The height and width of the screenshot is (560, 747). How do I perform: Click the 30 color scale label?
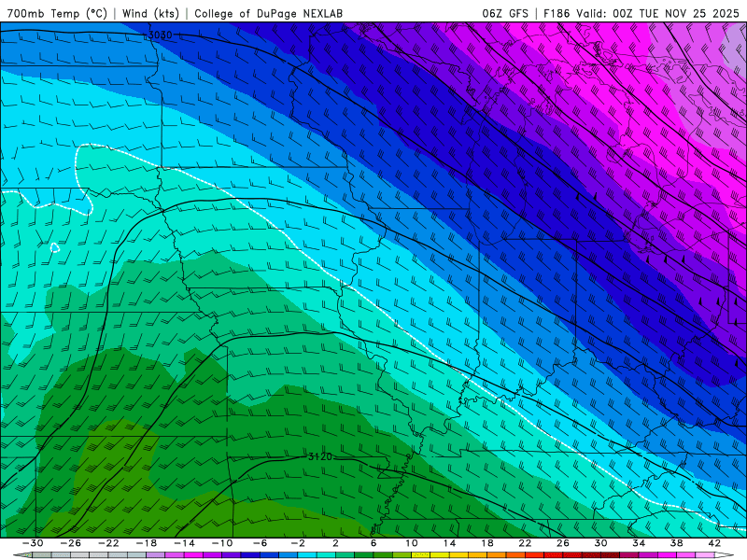point(600,543)
